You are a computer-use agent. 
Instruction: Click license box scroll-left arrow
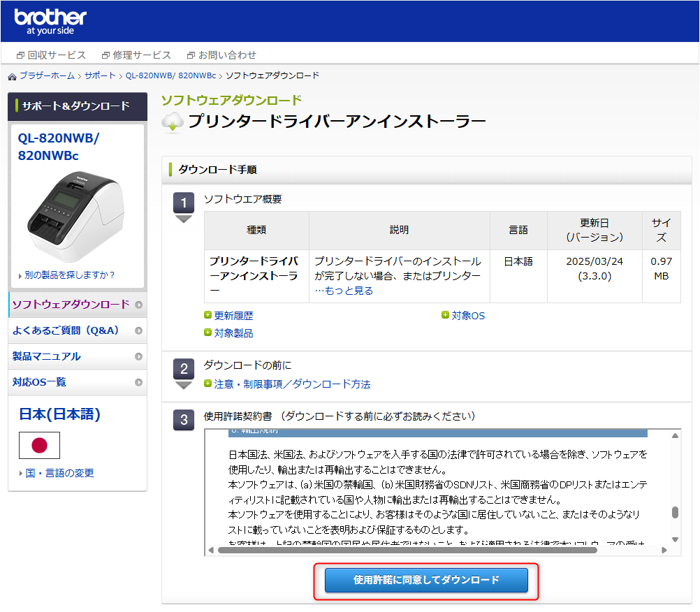tap(211, 551)
